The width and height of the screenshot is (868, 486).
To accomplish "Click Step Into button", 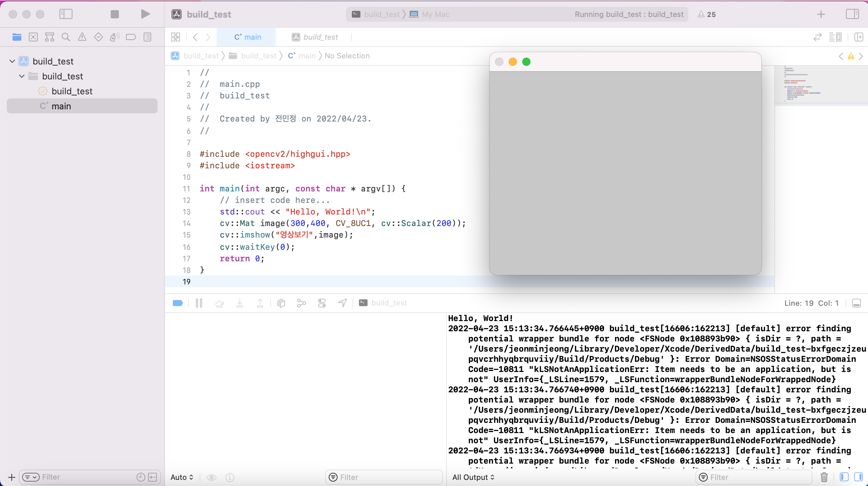I will coord(240,303).
